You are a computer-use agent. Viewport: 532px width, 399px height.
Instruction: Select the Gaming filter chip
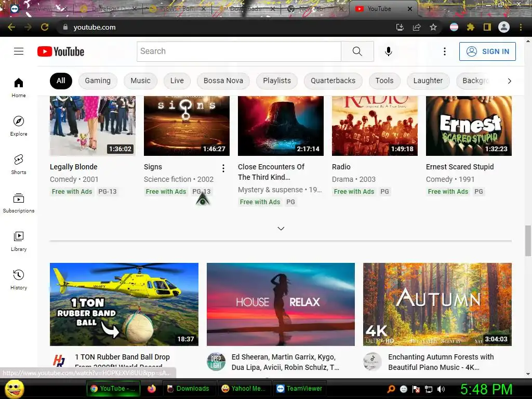tap(98, 81)
